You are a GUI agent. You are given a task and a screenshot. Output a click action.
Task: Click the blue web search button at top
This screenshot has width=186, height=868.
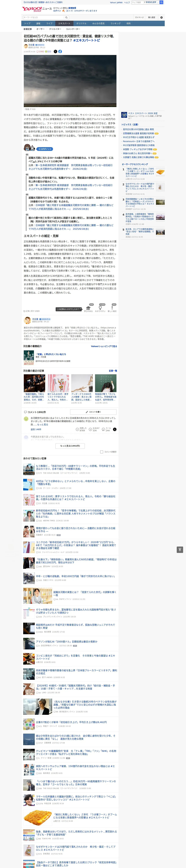pos(161,2)
